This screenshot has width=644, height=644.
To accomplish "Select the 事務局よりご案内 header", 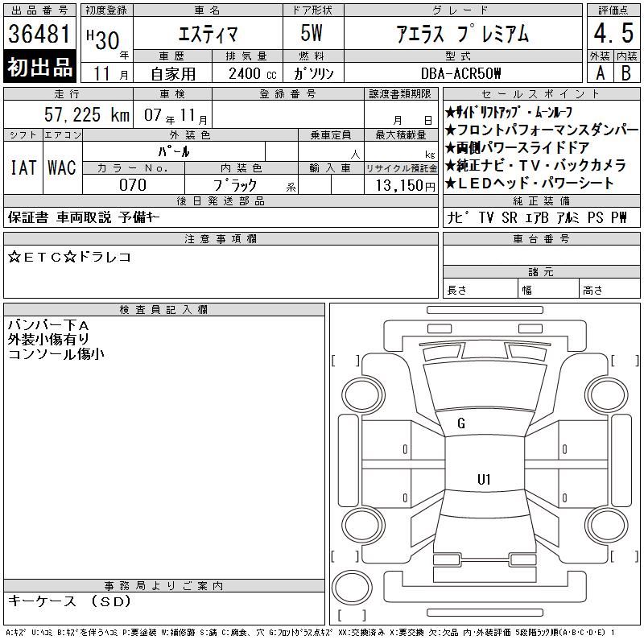I will (x=164, y=585).
